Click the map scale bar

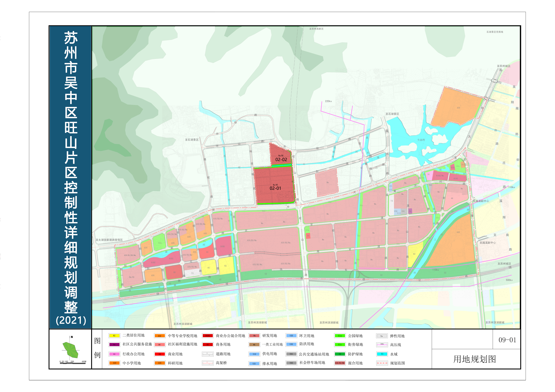73,362
